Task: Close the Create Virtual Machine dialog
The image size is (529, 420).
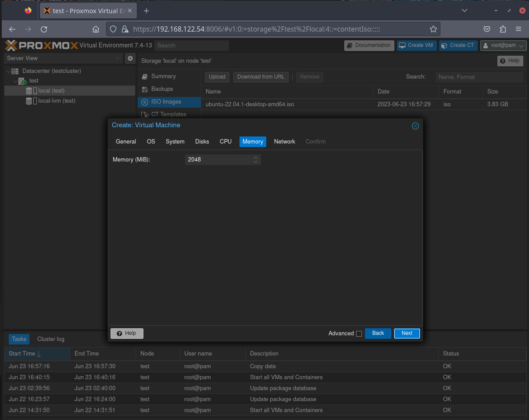Action: tap(415, 126)
